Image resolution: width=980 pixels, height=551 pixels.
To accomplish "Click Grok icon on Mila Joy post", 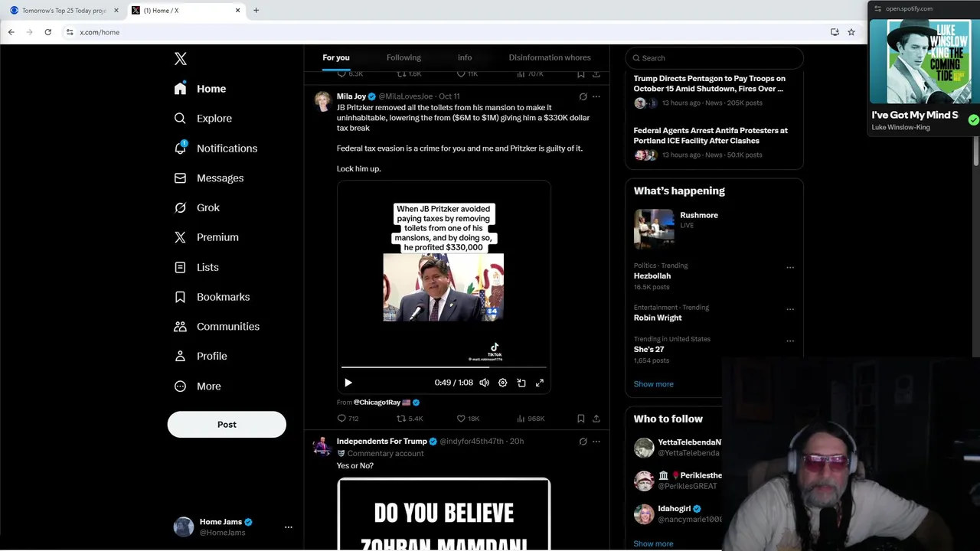I will pyautogui.click(x=583, y=96).
